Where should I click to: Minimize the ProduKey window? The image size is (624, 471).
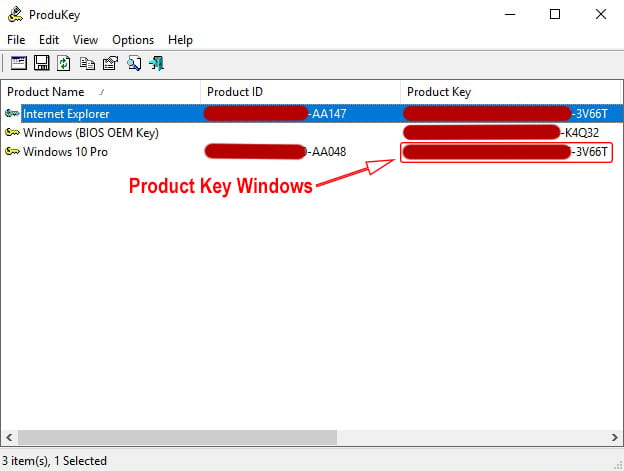pos(510,15)
